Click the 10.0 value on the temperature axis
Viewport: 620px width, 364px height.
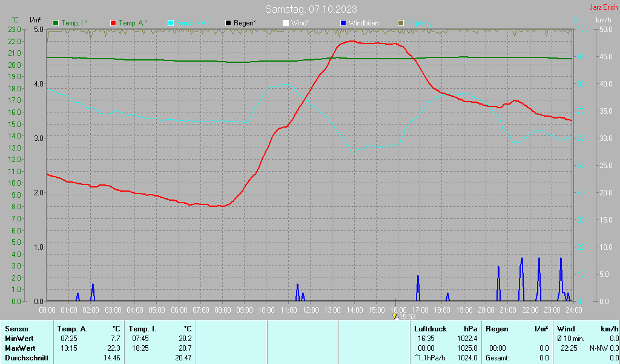(x=15, y=183)
